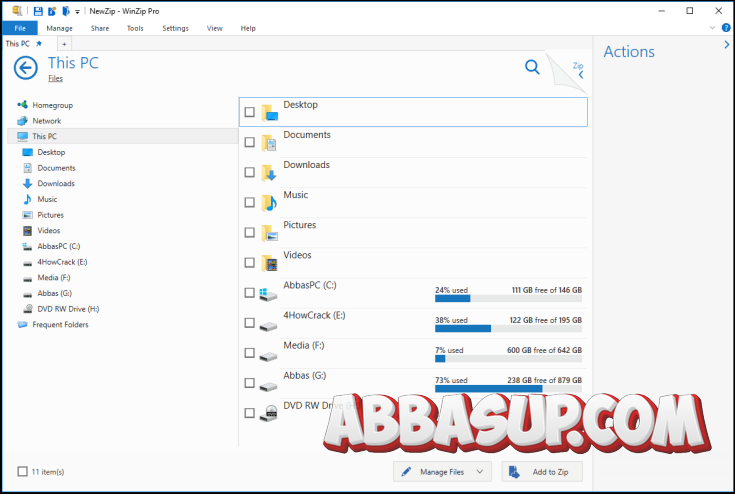Collapse the ribbon chevron
This screenshot has height=494, width=735.
[x=712, y=28]
